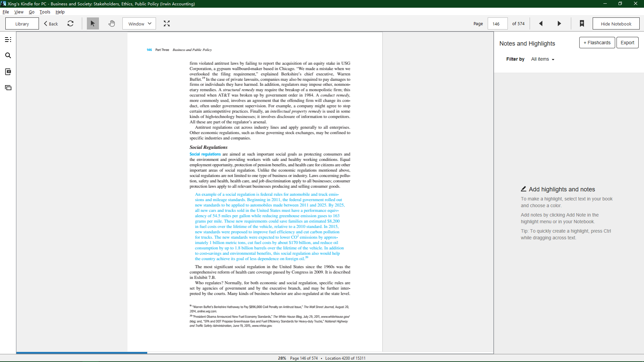This screenshot has height=362, width=644.
Task: Click the Notes and Highlights title
Action: point(527,44)
